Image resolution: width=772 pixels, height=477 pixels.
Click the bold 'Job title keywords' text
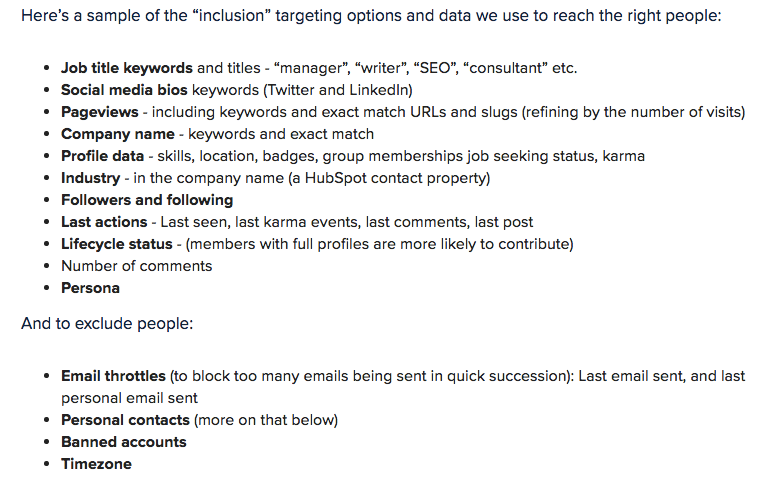[x=127, y=68]
